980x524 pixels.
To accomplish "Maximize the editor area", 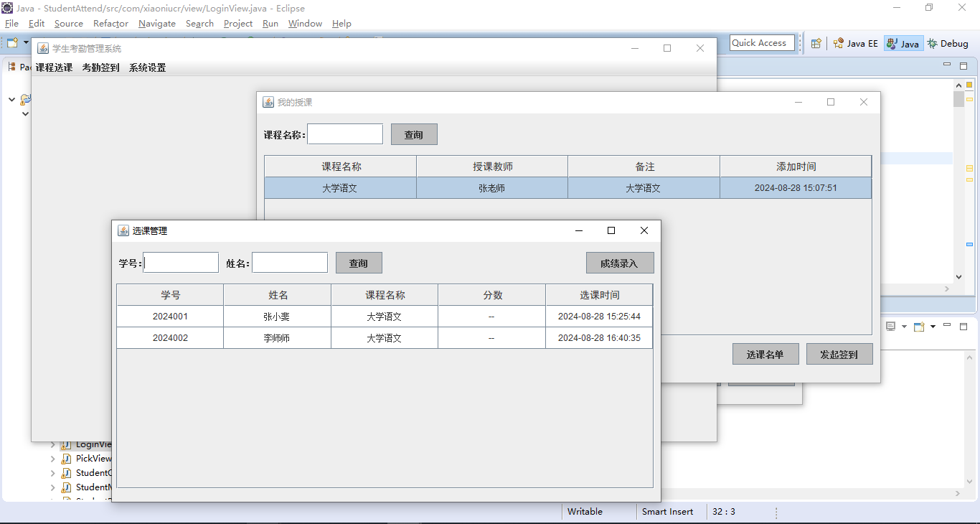I will [963, 65].
